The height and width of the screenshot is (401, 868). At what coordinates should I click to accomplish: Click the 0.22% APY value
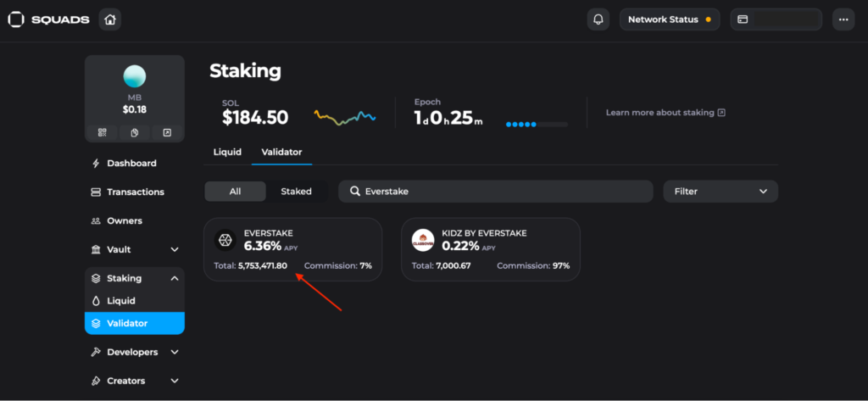coord(460,246)
